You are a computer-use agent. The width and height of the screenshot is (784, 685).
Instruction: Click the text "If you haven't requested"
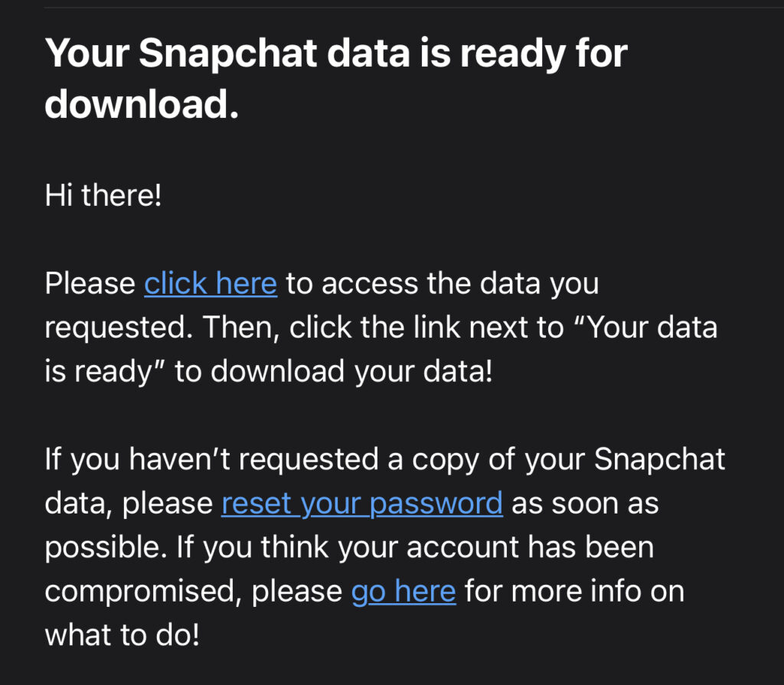[222, 460]
